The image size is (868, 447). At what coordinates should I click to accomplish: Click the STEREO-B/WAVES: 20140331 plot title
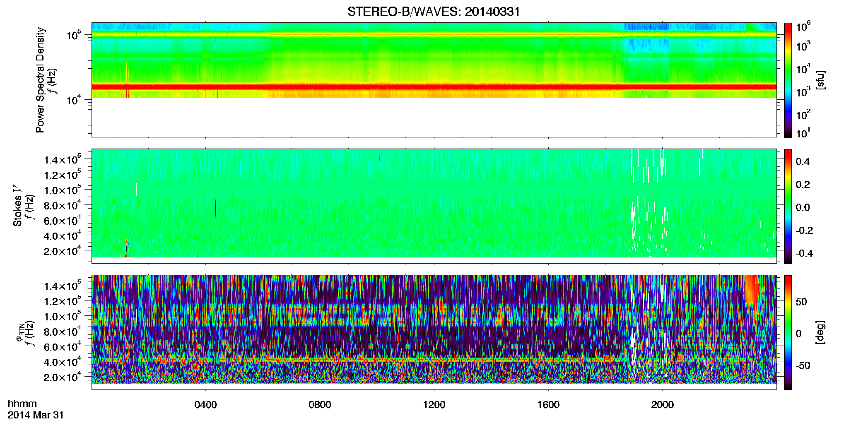pos(434,12)
